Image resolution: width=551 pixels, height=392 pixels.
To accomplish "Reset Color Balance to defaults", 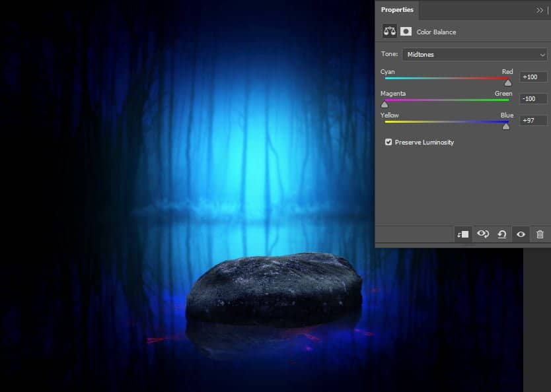I will coord(501,234).
